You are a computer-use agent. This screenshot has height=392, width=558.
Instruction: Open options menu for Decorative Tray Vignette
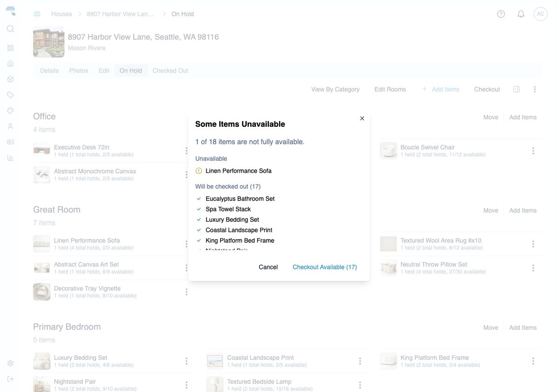pos(186,292)
